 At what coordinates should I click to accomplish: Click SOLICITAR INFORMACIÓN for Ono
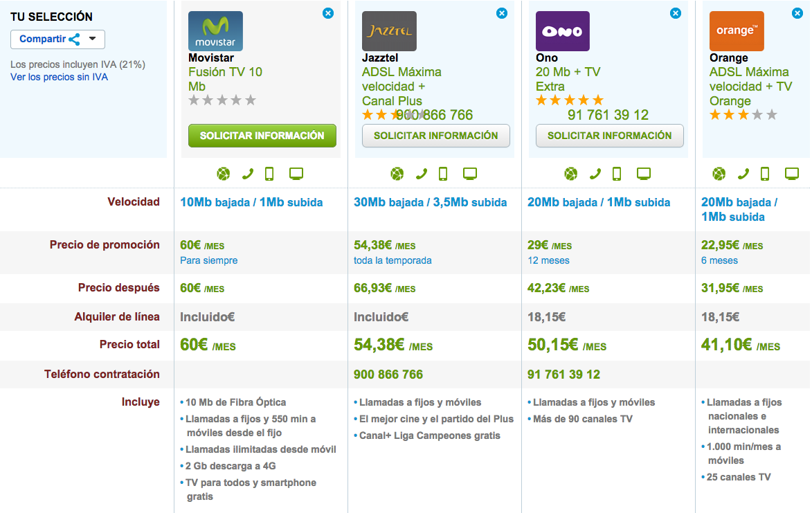[x=609, y=136]
